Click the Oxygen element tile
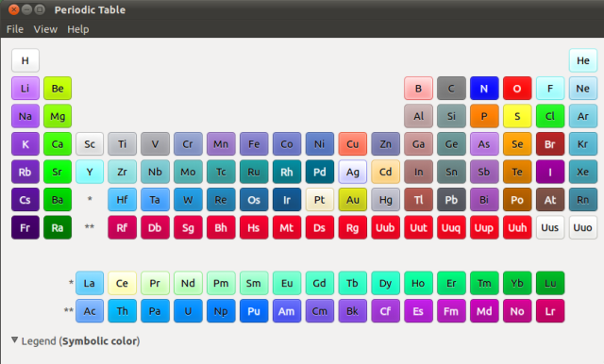This screenshot has width=604, height=364. click(517, 89)
